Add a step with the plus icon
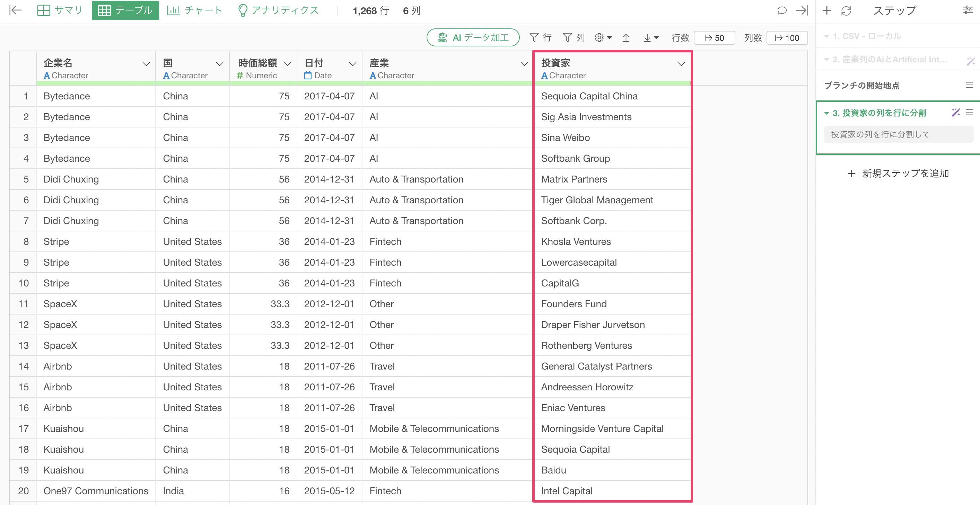 [826, 10]
